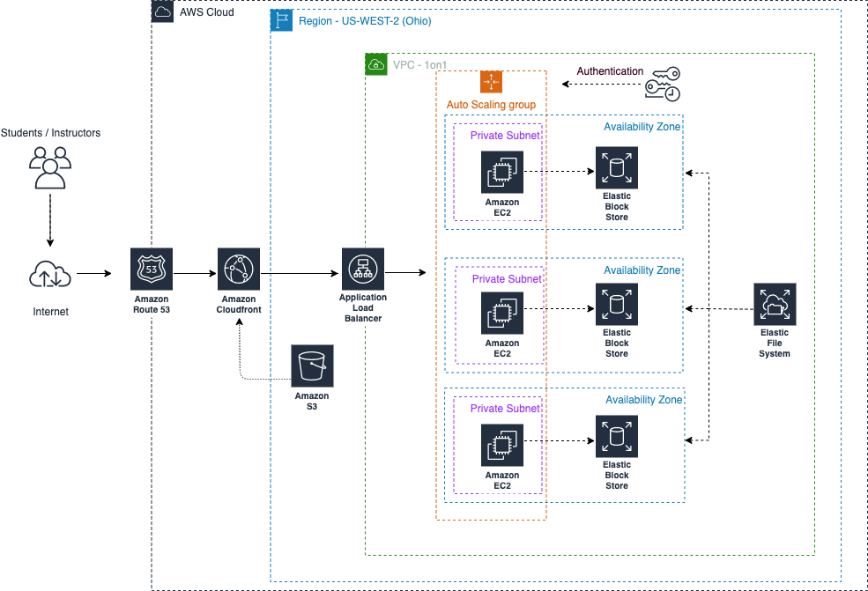Image resolution: width=868 pixels, height=591 pixels.
Task: Select the 'Elastic File System' caption
Action: click(x=775, y=344)
